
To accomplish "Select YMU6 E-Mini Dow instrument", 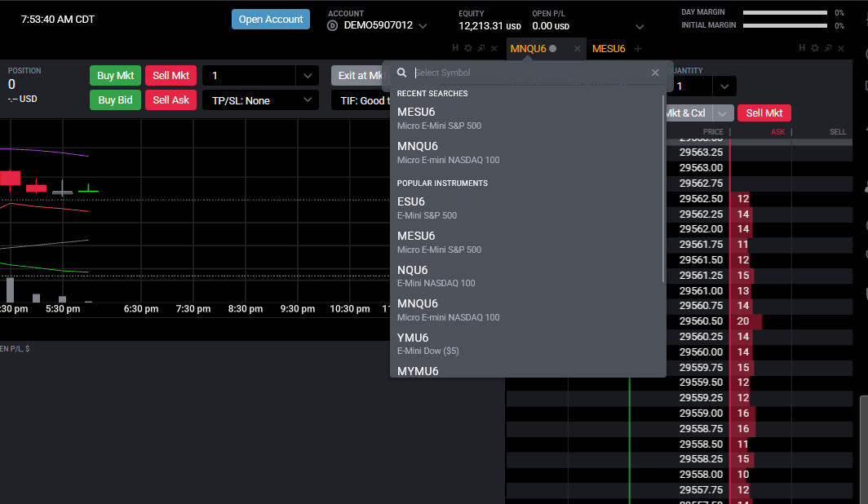I will pos(526,343).
